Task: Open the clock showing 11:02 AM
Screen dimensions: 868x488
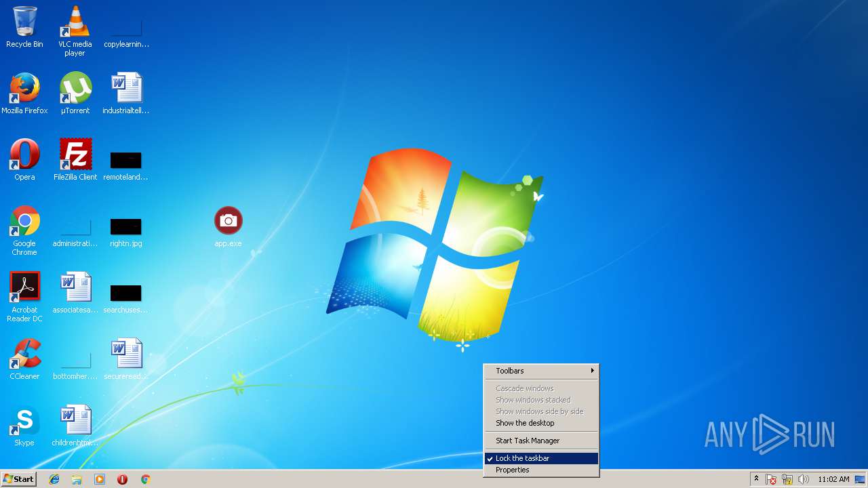Action: (833, 479)
